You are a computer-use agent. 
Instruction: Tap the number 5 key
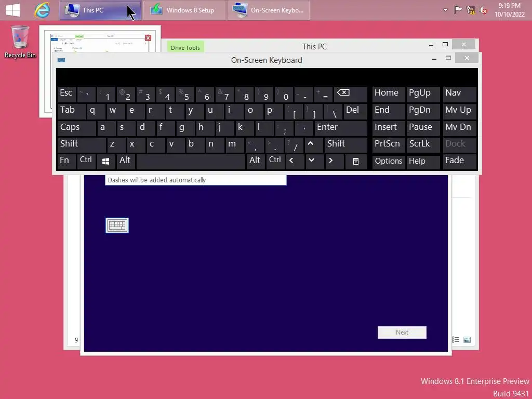[185, 94]
